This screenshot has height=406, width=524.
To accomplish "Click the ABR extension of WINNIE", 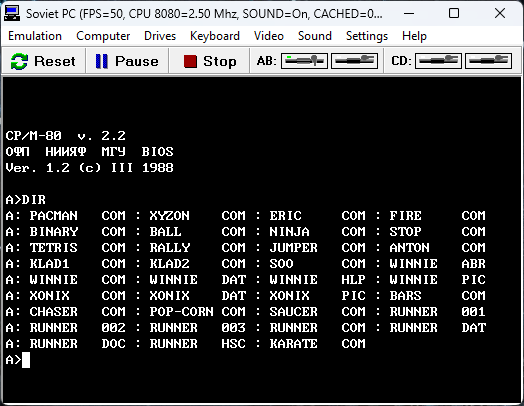I will point(473,264).
